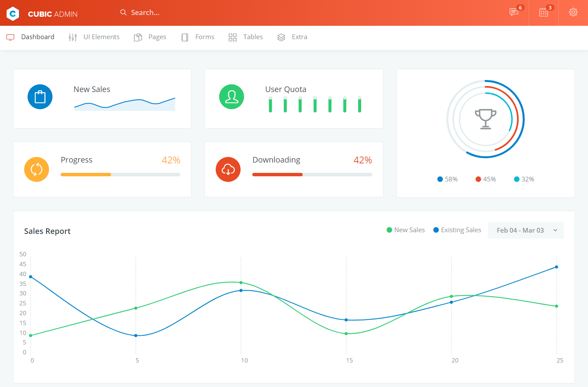Click the green User Quota person icon

click(x=232, y=97)
